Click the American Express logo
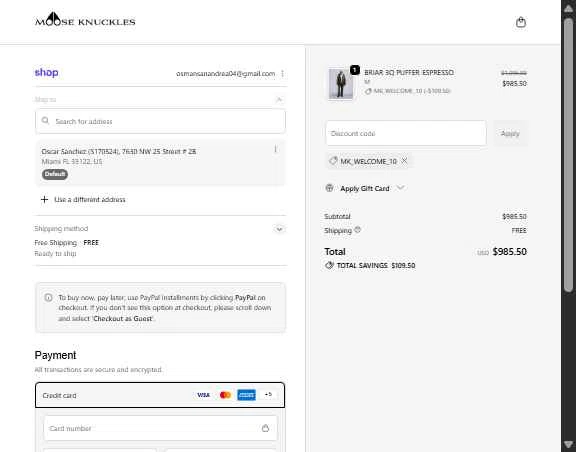 pos(246,395)
